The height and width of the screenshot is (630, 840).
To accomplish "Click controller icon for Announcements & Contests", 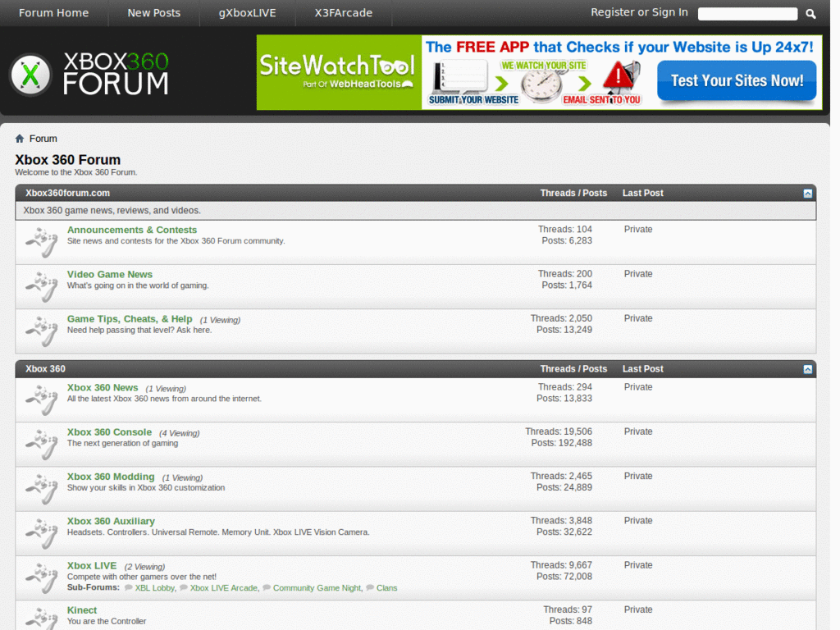I will (x=42, y=242).
